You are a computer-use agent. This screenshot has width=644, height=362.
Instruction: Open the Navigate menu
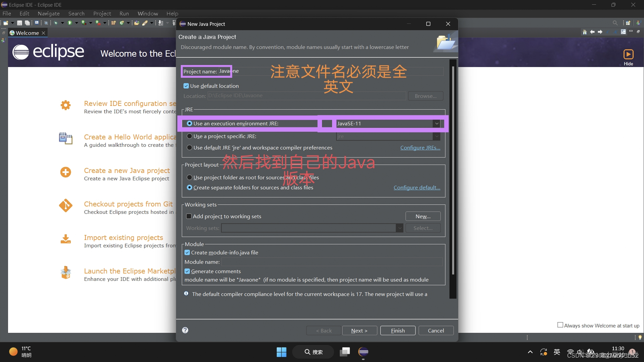coord(49,13)
